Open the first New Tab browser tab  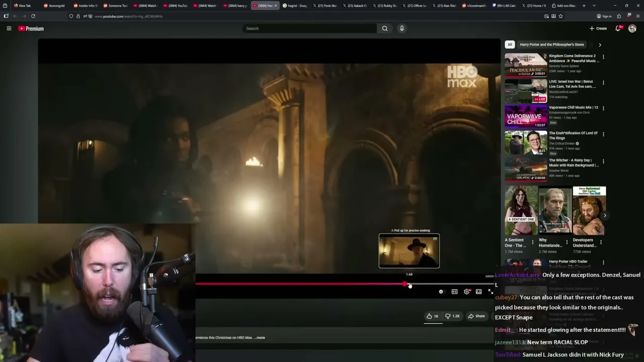(24, 6)
